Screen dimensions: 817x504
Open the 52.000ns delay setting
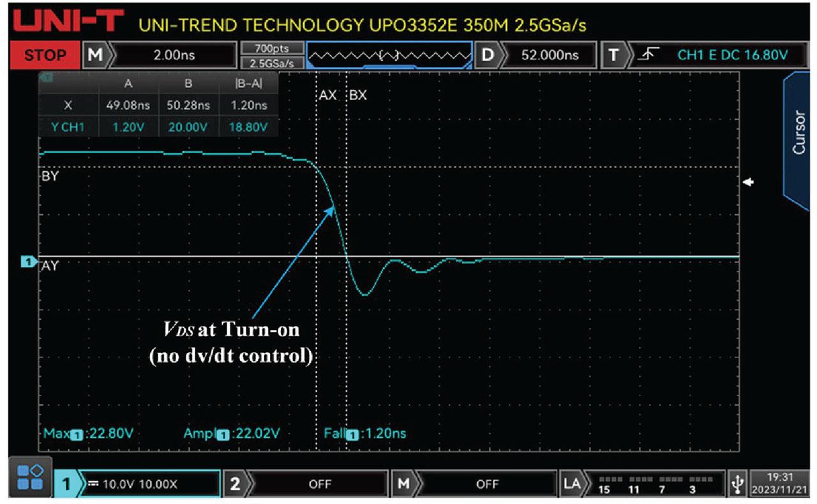pyautogui.click(x=550, y=56)
